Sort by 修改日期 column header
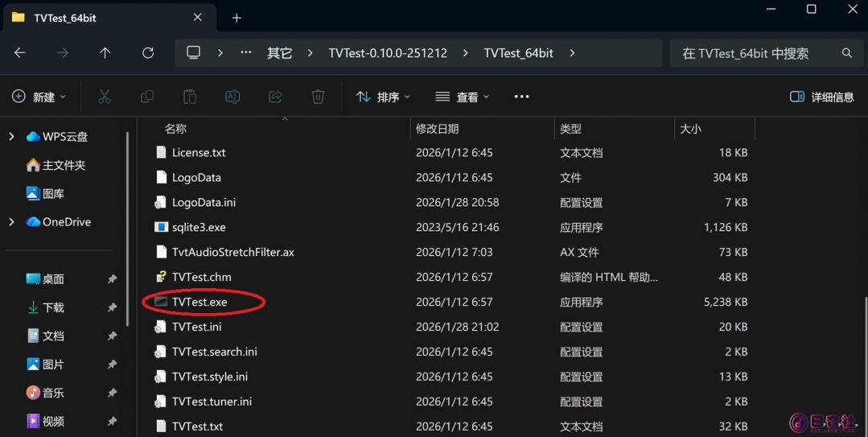Screen dimensions: 868x437 438,129
